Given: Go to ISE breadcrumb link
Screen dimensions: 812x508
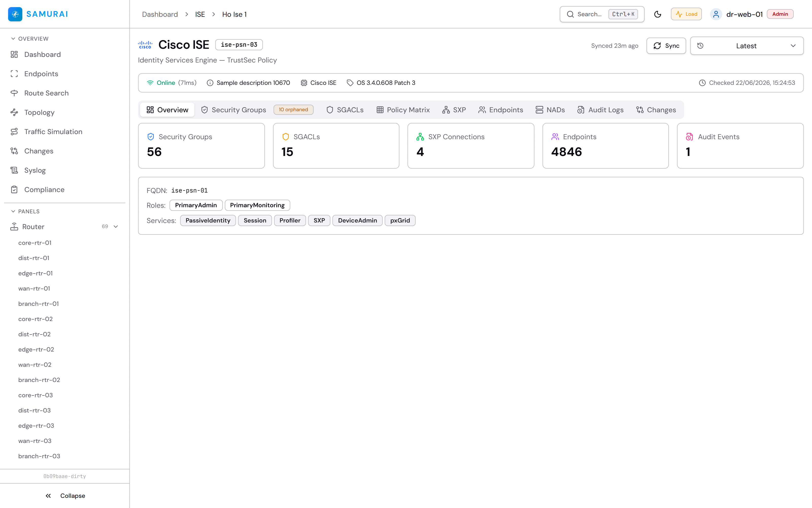Looking at the screenshot, I should coord(200,14).
